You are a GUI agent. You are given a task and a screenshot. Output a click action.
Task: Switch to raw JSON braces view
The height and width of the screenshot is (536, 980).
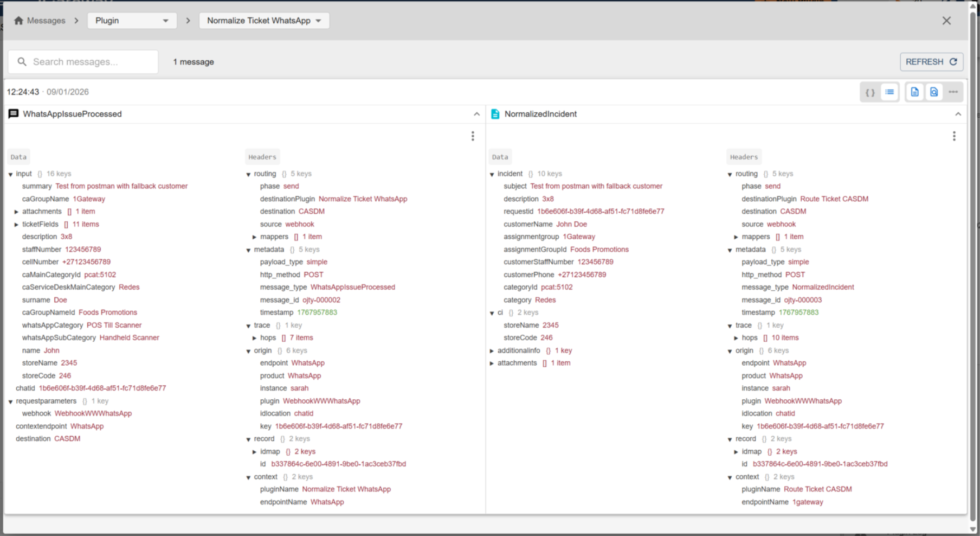[x=870, y=92]
